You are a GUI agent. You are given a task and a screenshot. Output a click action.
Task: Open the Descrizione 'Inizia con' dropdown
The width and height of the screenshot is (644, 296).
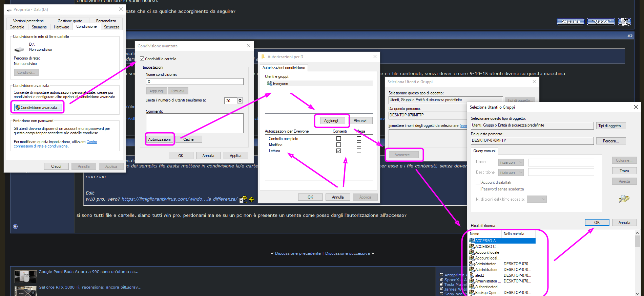click(x=511, y=173)
